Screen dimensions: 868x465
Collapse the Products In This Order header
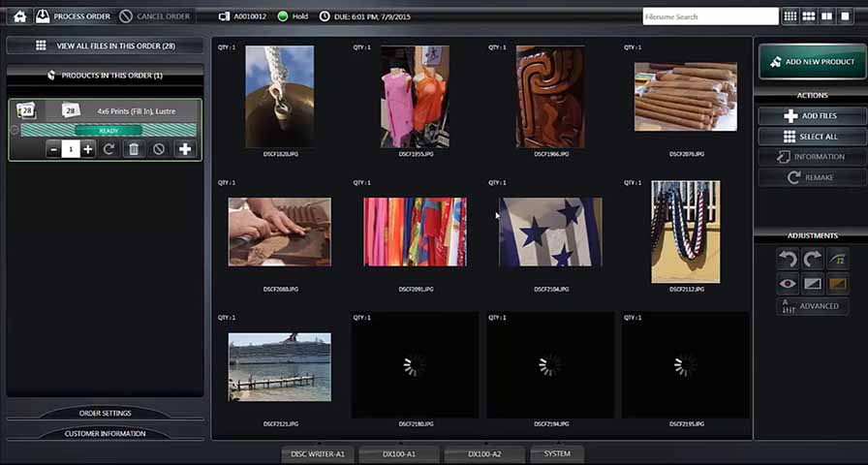[106, 76]
